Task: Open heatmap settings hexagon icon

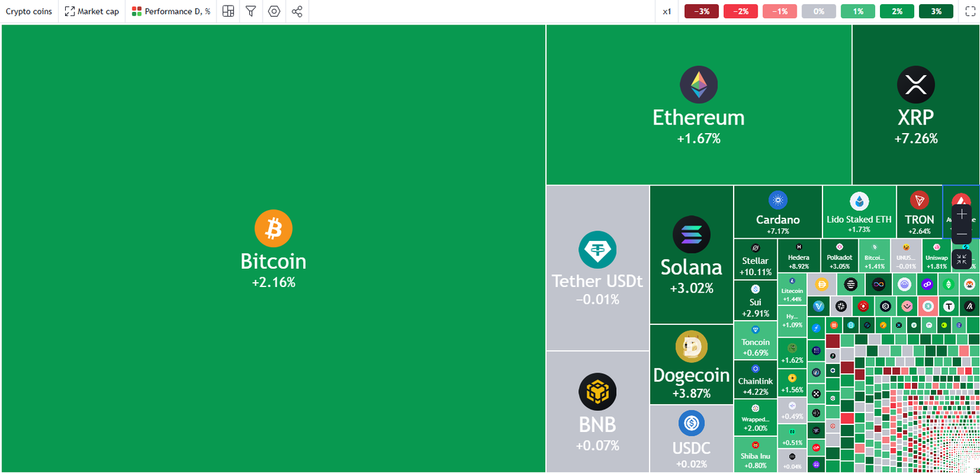Action: point(274,11)
